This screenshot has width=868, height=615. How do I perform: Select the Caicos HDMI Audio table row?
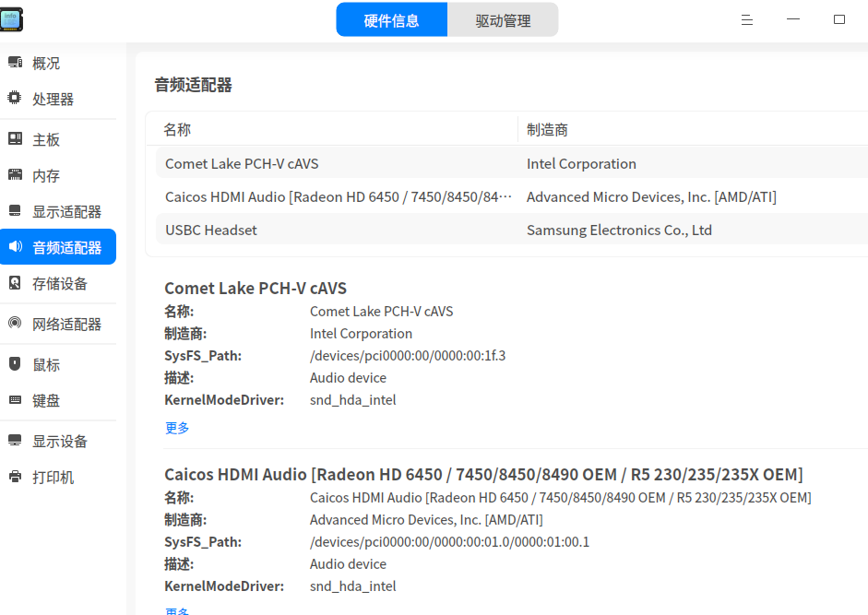click(512, 196)
